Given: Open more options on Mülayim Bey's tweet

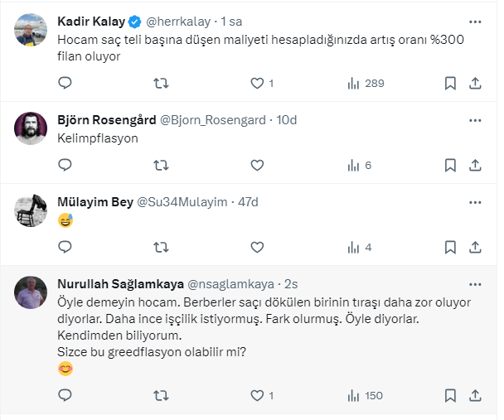Looking at the screenshot, I should 475,202.
